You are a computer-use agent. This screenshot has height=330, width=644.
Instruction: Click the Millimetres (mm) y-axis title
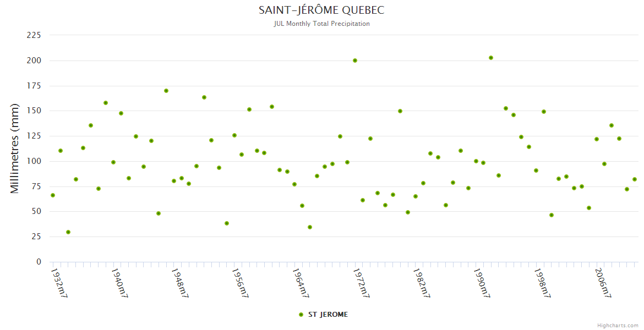[x=15, y=148]
